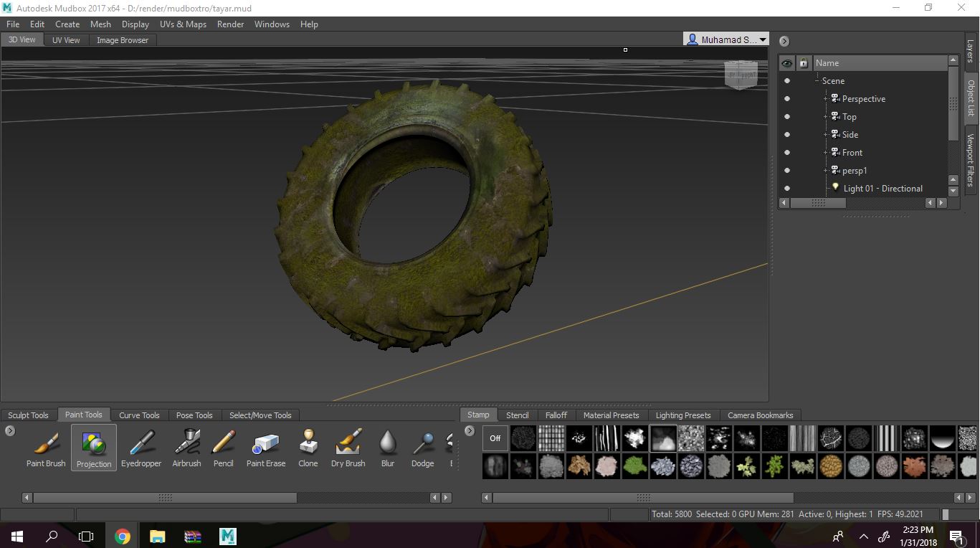
Task: Switch to the Layers side tab
Action: point(970,51)
